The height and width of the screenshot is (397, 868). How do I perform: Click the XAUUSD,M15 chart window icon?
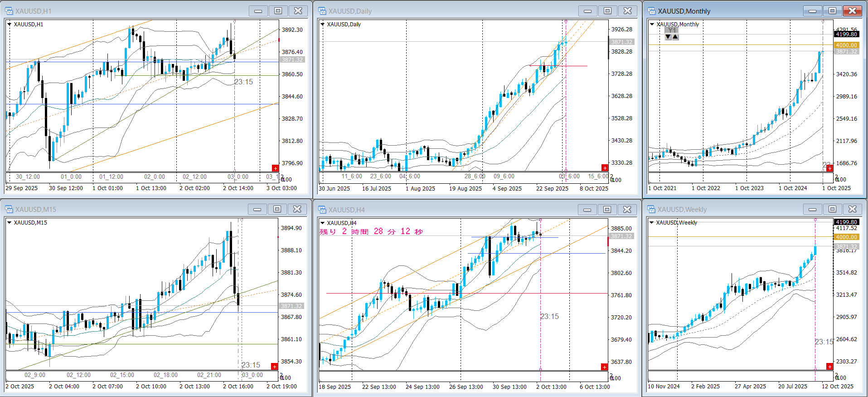click(9, 209)
